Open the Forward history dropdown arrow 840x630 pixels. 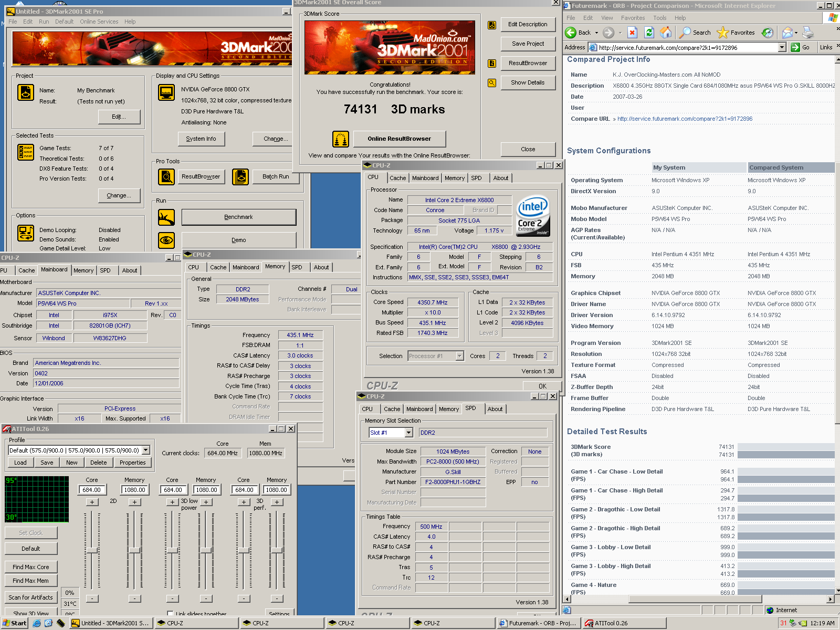[x=620, y=33]
